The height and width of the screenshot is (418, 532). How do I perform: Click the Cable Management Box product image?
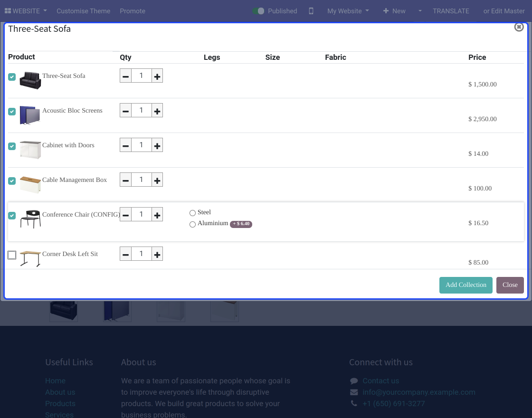point(30,185)
